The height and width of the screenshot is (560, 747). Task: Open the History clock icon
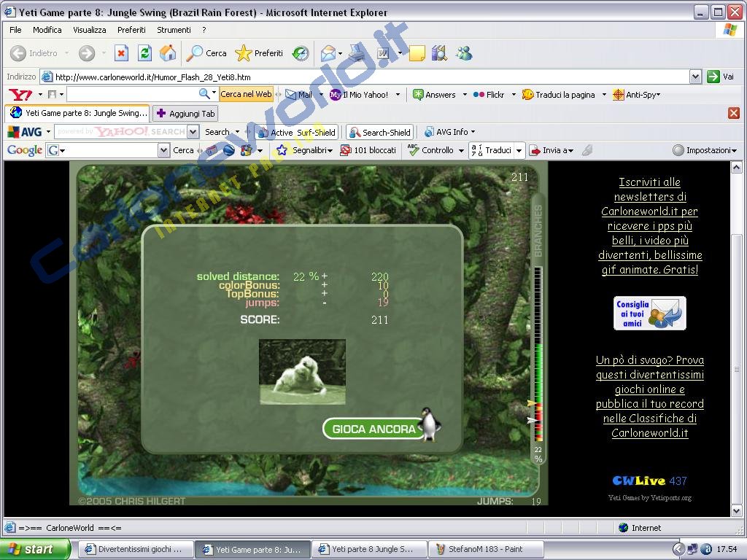(x=301, y=53)
